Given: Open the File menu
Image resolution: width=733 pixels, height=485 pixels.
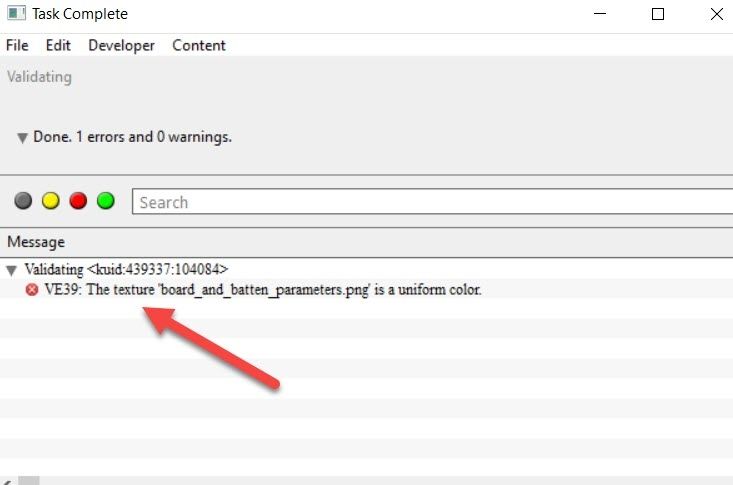Looking at the screenshot, I should pos(17,45).
